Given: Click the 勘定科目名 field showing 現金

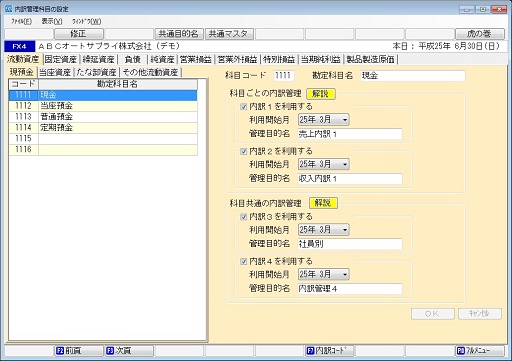Looking at the screenshot, I should point(413,76).
